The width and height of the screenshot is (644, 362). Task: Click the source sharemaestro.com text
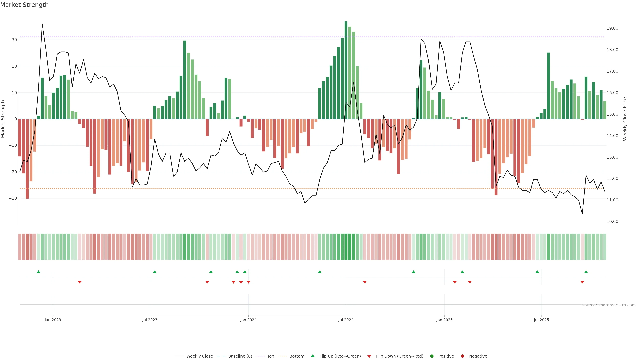click(x=609, y=305)
